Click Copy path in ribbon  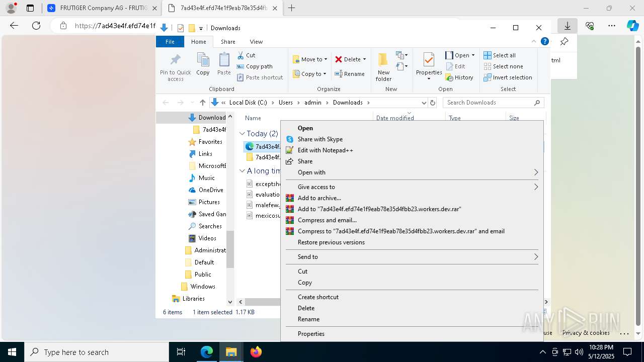coord(255,66)
